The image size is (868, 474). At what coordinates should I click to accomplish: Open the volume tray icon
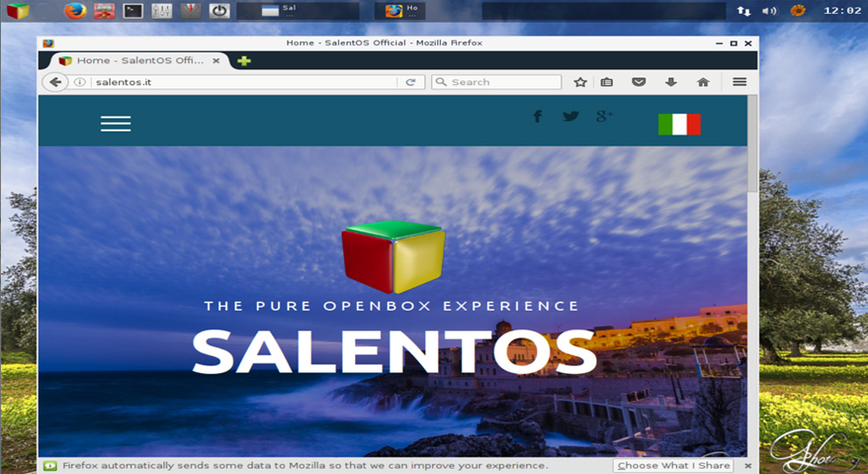[769, 11]
